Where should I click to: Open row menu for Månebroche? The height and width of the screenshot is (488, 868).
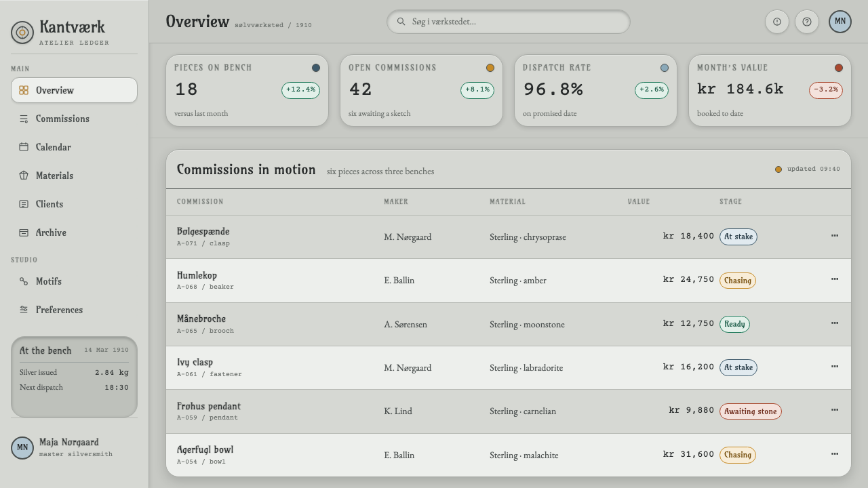[835, 323]
